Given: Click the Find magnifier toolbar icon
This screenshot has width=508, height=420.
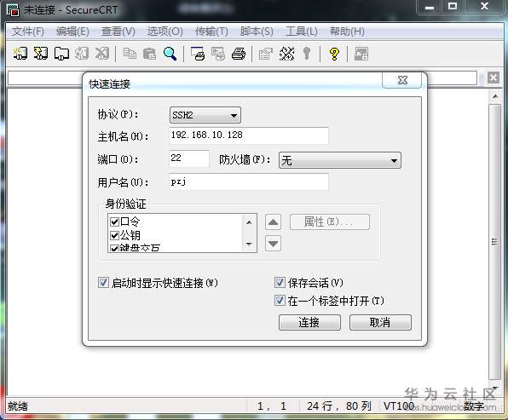Looking at the screenshot, I should pos(170,54).
